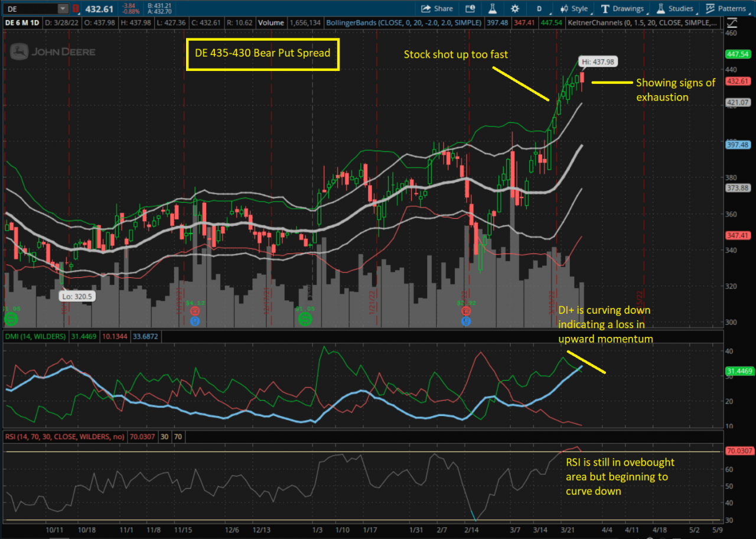Click the blue lightbulb icon near February 14
Image resolution: width=756 pixels, height=539 pixels.
467,321
